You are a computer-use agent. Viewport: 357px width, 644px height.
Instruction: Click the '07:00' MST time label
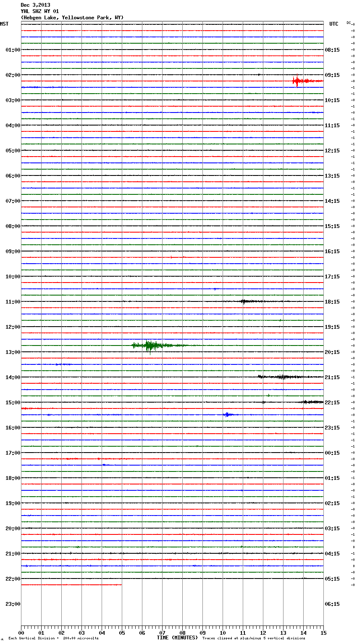[13, 201]
